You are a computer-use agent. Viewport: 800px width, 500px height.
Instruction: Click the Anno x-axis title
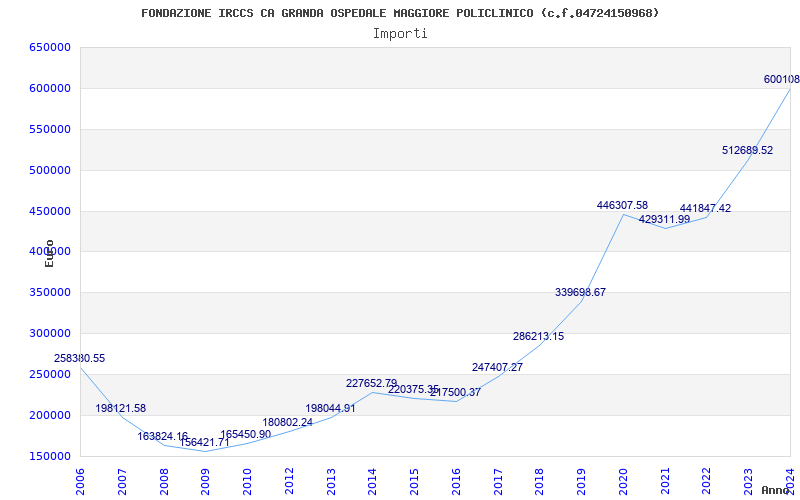[774, 490]
